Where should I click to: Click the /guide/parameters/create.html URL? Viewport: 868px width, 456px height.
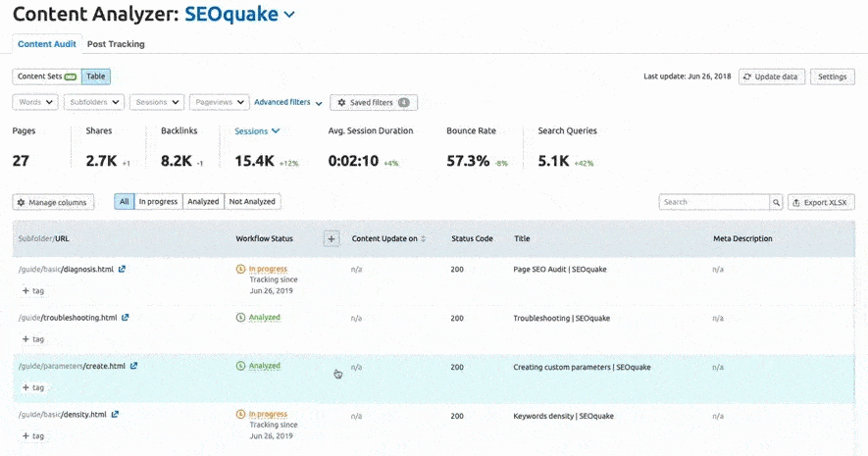pos(72,366)
